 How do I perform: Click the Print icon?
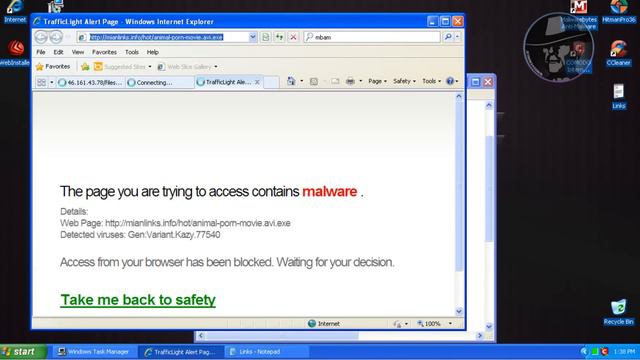click(x=350, y=81)
